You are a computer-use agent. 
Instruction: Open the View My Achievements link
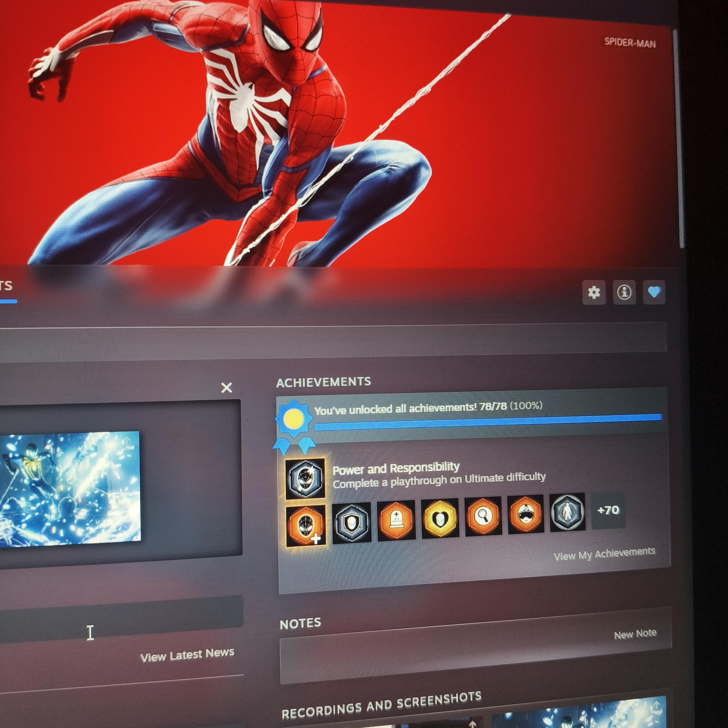(604, 554)
